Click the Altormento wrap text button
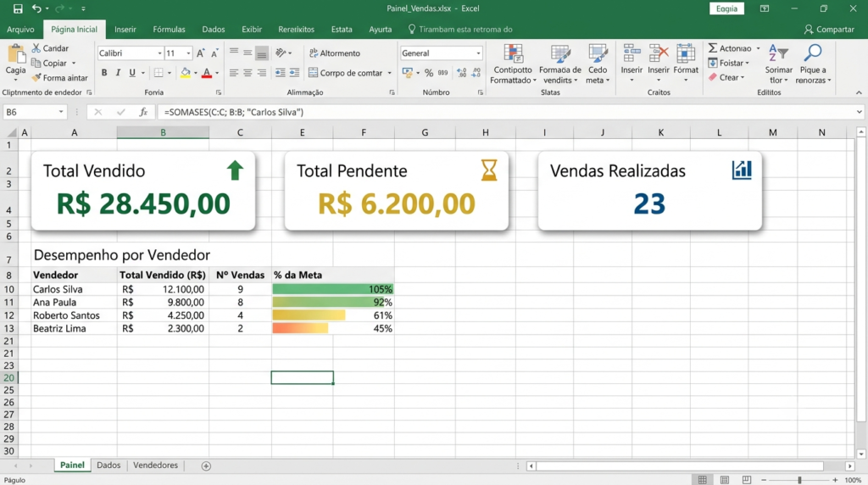 [x=334, y=53]
